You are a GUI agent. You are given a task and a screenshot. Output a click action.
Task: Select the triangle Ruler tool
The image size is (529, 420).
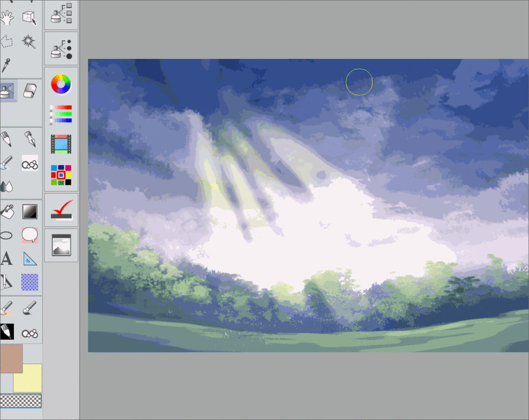30,259
